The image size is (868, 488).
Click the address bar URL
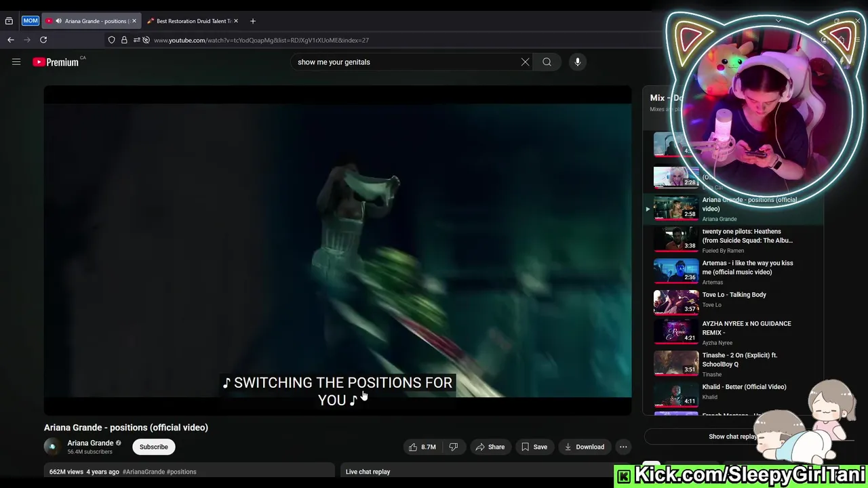261,40
